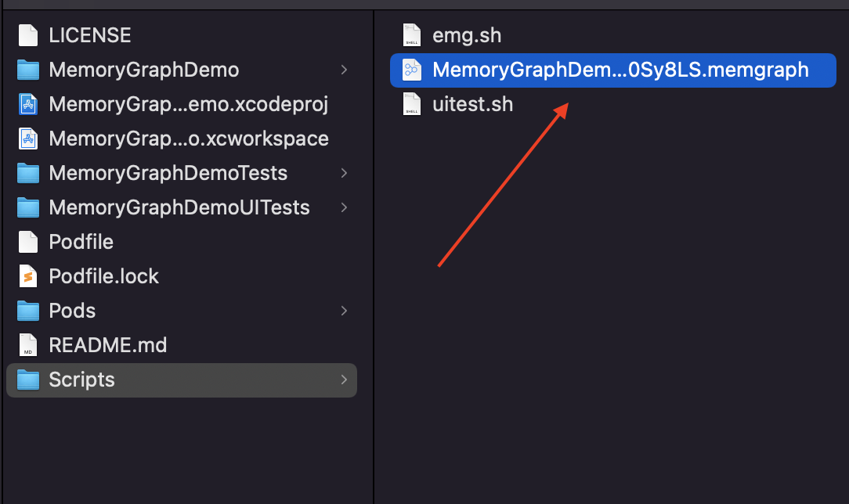Expand the MemoryGraphDemoTests folder chevron

tap(344, 173)
